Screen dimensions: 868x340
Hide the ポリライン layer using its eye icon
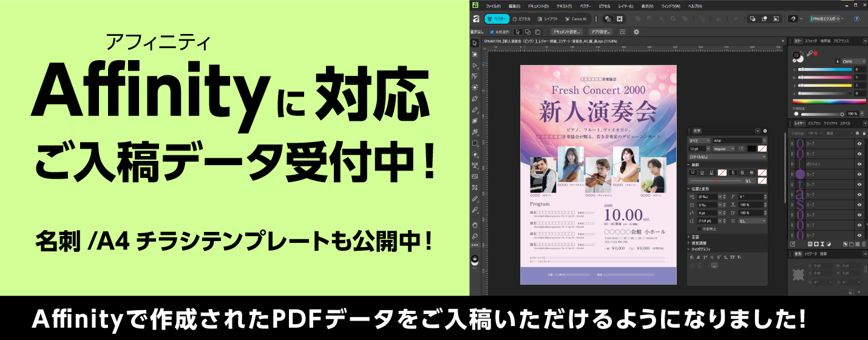tap(859, 164)
